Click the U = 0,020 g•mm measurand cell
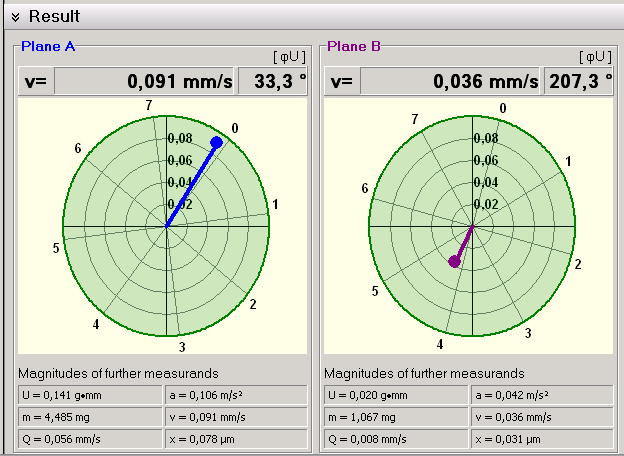The width and height of the screenshot is (624, 456). pos(396,394)
